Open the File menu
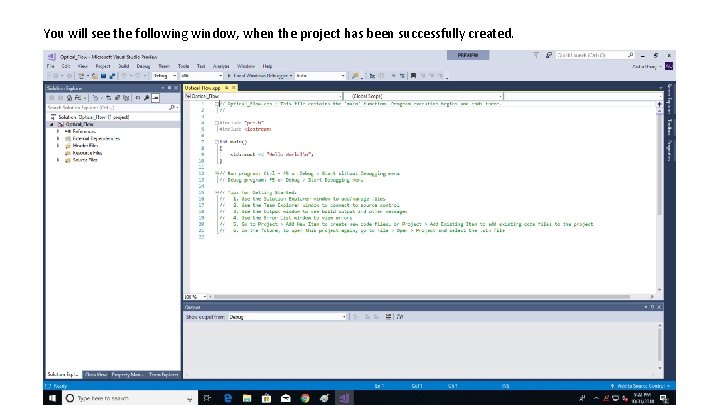 (x=51, y=66)
